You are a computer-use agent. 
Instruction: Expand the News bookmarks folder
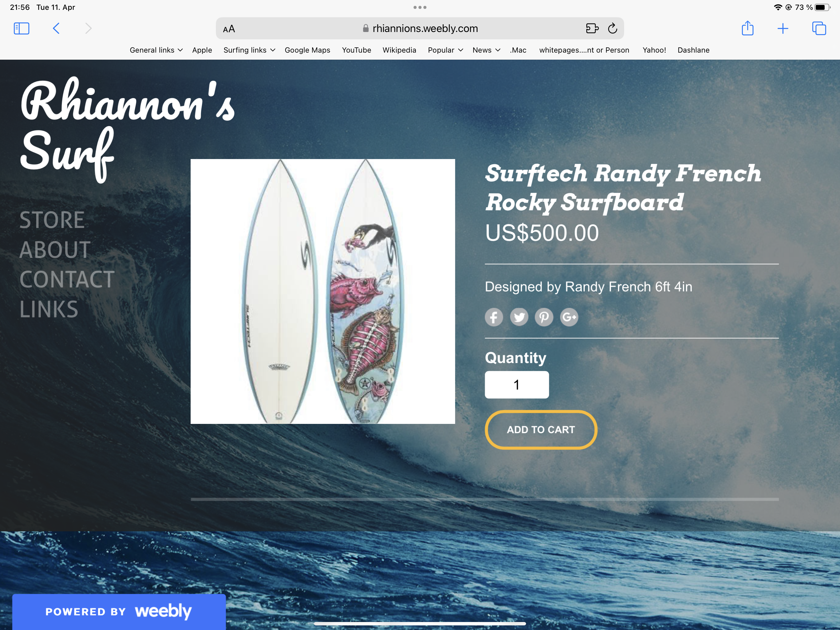tap(486, 50)
